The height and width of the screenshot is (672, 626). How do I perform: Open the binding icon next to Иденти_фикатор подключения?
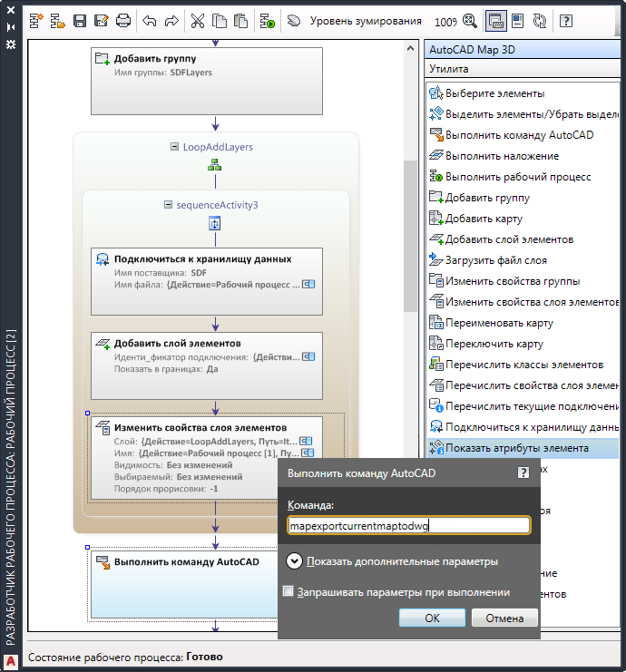tap(308, 356)
